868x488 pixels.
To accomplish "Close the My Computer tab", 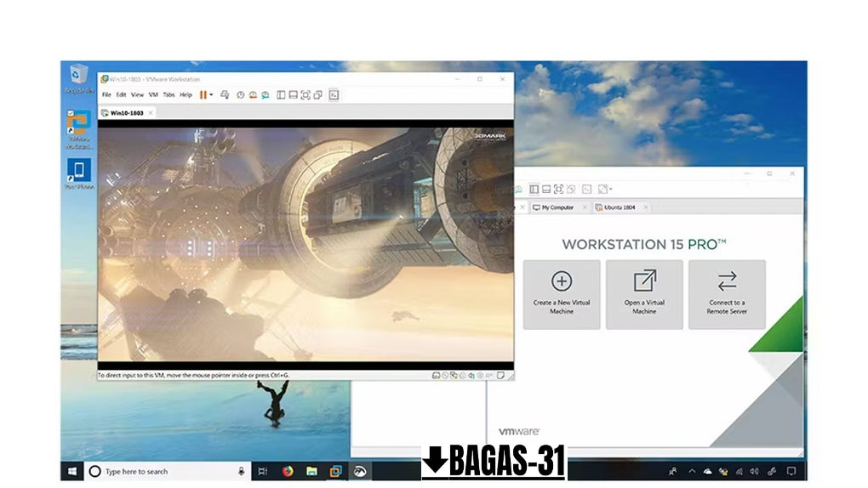I will pyautogui.click(x=585, y=207).
